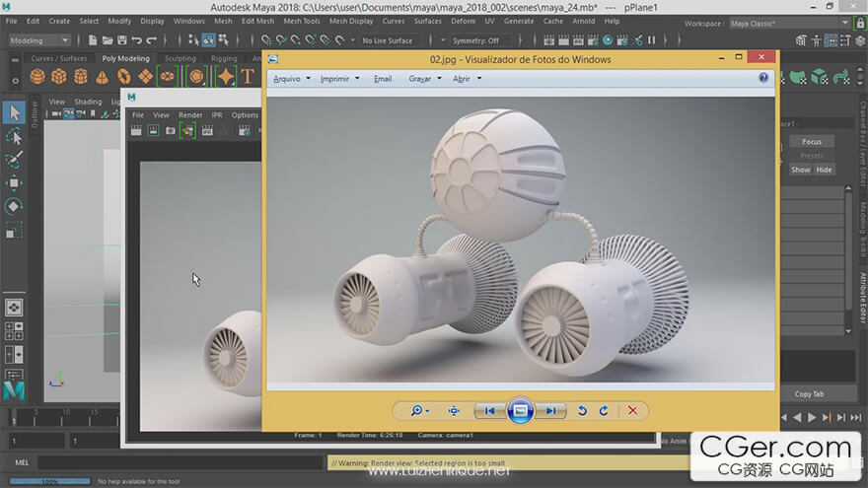The width and height of the screenshot is (868, 488).
Task: Open the Render menu in Render View
Action: [x=189, y=115]
